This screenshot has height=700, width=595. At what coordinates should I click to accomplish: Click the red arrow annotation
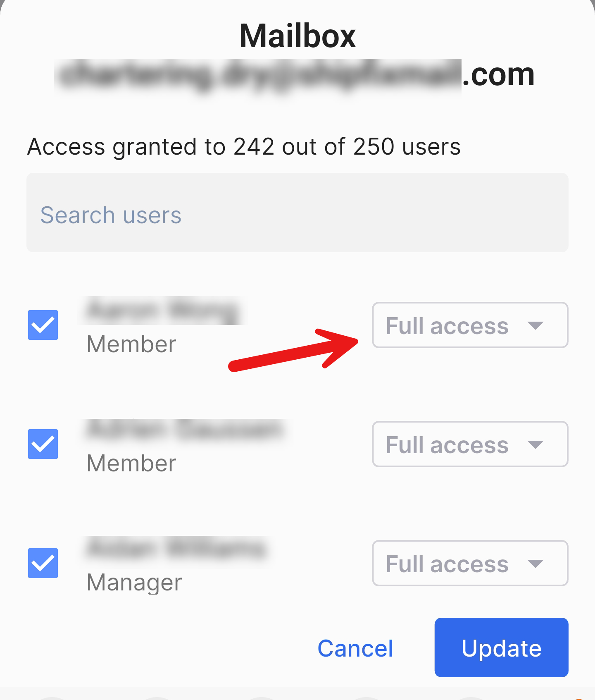click(293, 350)
